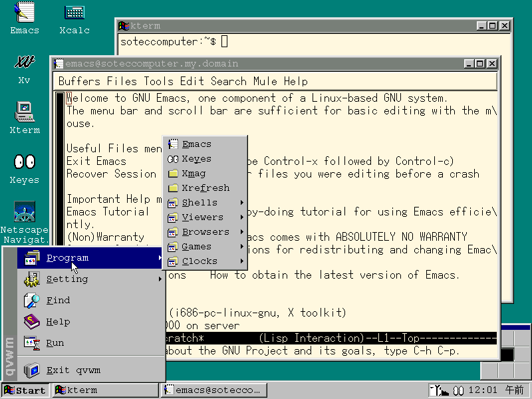Expand the Browsers submenu arrow

pyautogui.click(x=241, y=231)
